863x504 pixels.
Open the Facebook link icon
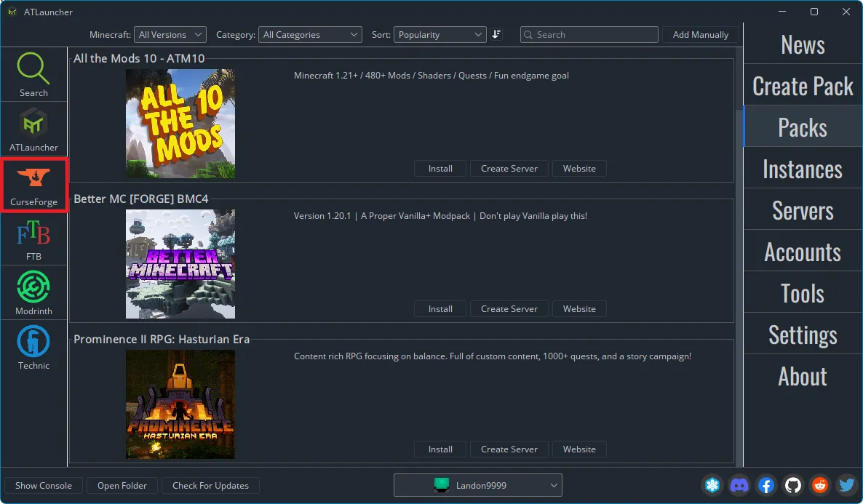click(766, 485)
